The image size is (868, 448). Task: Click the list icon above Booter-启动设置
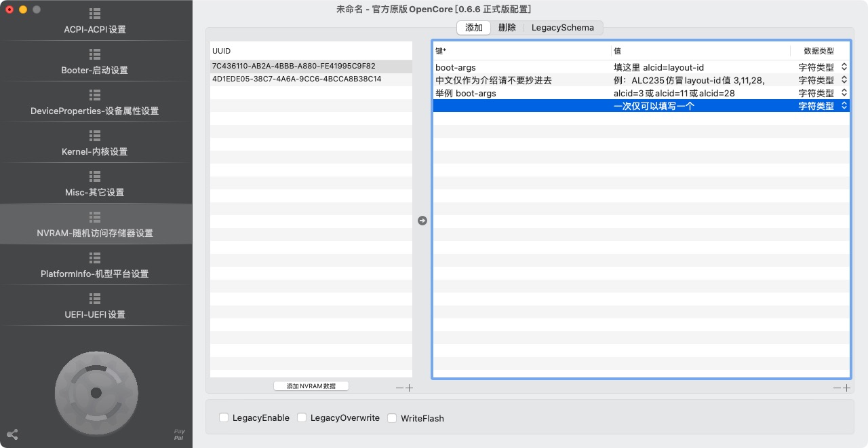pyautogui.click(x=95, y=54)
